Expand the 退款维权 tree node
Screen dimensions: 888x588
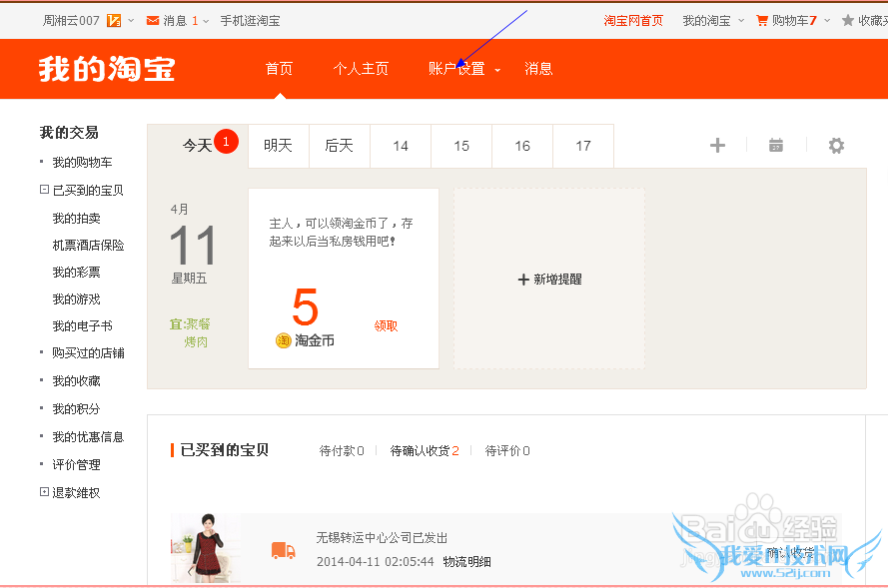click(x=44, y=492)
